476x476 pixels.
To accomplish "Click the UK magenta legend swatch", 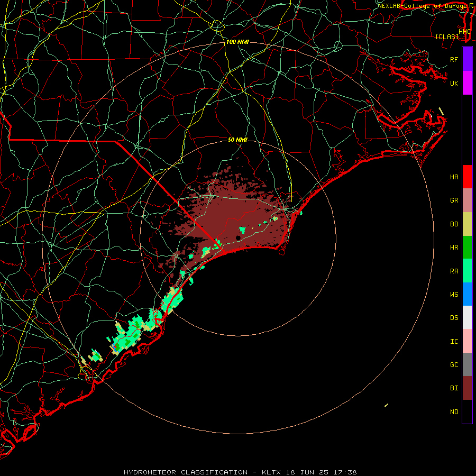I will tap(467, 83).
